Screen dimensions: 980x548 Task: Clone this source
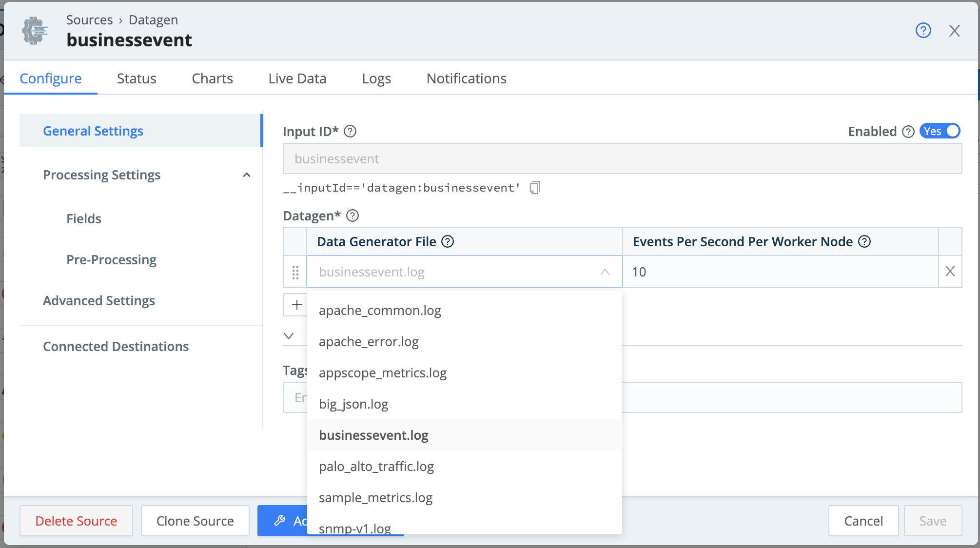(195, 521)
